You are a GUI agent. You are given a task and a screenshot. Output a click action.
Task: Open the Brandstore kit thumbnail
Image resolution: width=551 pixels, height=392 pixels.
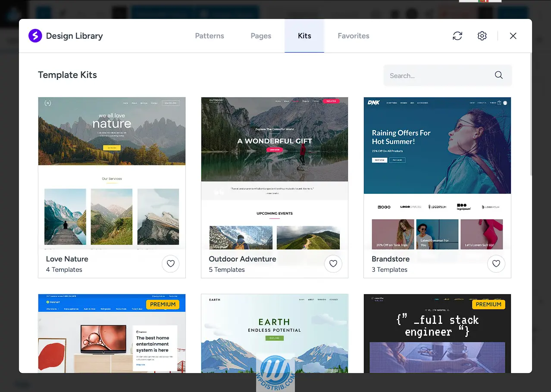tap(437, 173)
